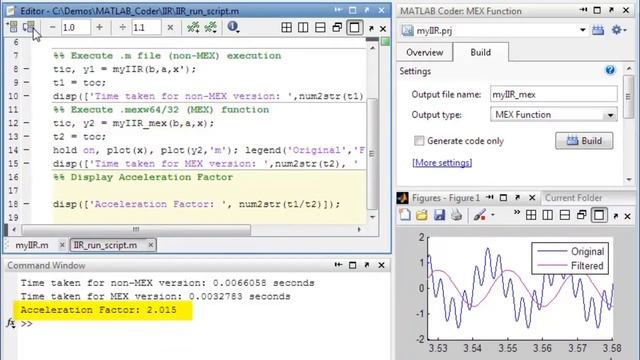This screenshot has width=640, height=360.
Task: Open the More settings link
Action: click(x=442, y=162)
